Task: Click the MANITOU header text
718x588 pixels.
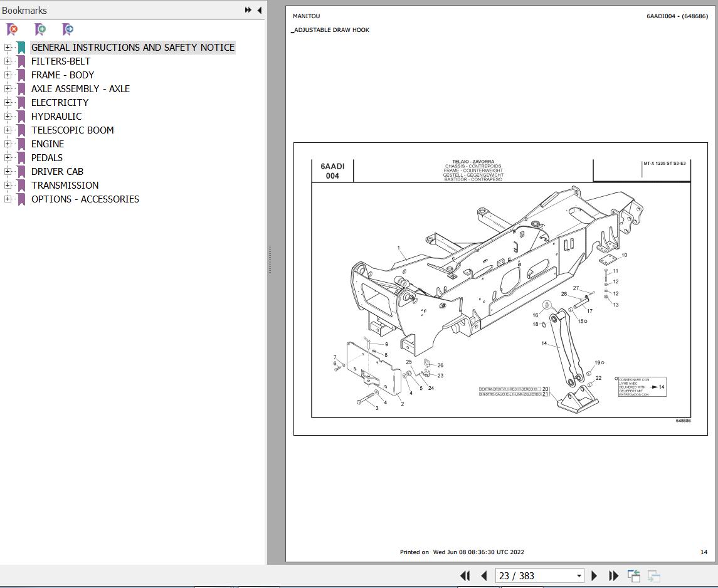Action: [307, 16]
